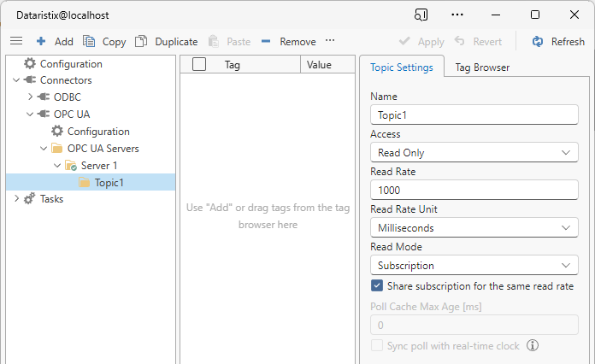Click the Copy button label
The width and height of the screenshot is (595, 364).
pos(115,42)
